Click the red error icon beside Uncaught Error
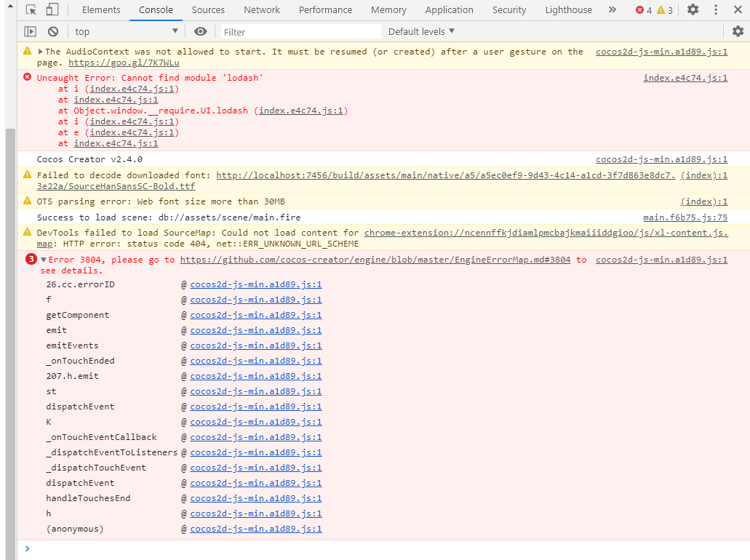Viewport: 750px width, 560px height. [28, 77]
